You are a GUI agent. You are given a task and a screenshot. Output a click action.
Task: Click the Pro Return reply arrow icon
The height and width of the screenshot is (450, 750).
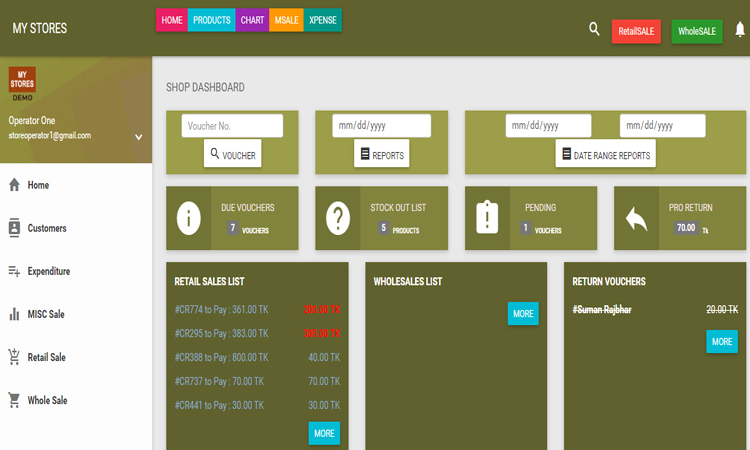click(x=636, y=218)
